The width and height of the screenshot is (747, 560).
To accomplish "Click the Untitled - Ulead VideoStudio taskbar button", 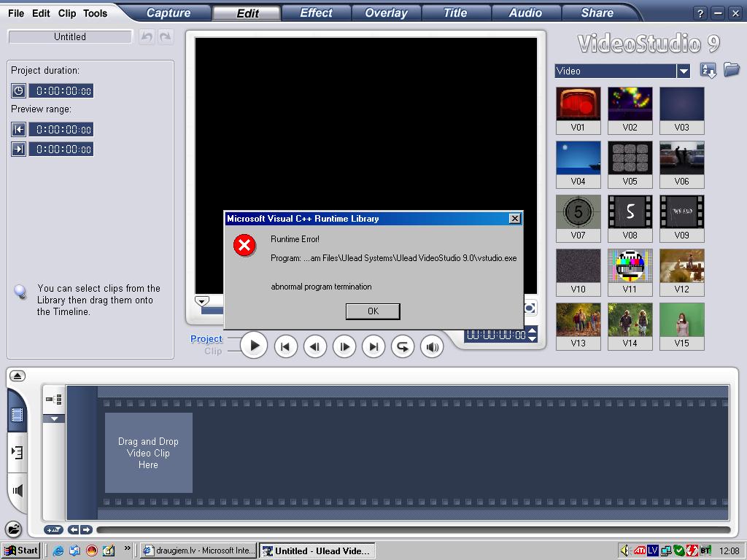I will point(317,551).
